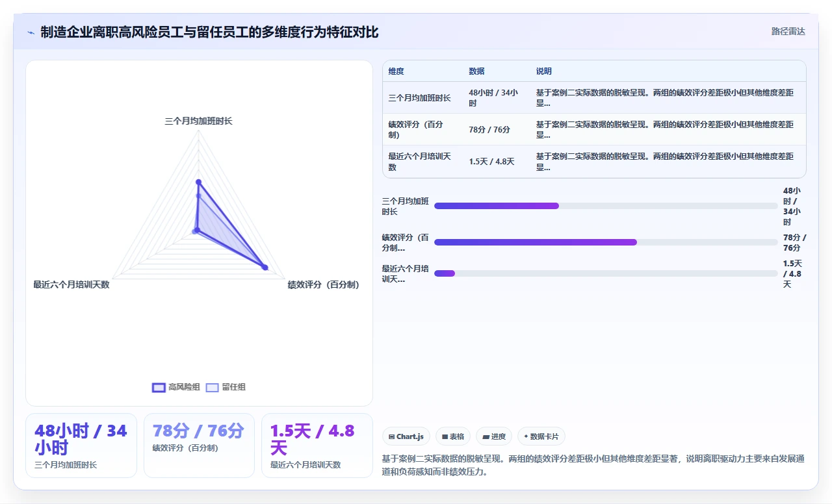Click the 进度 tag
832x504 pixels.
[x=494, y=436]
